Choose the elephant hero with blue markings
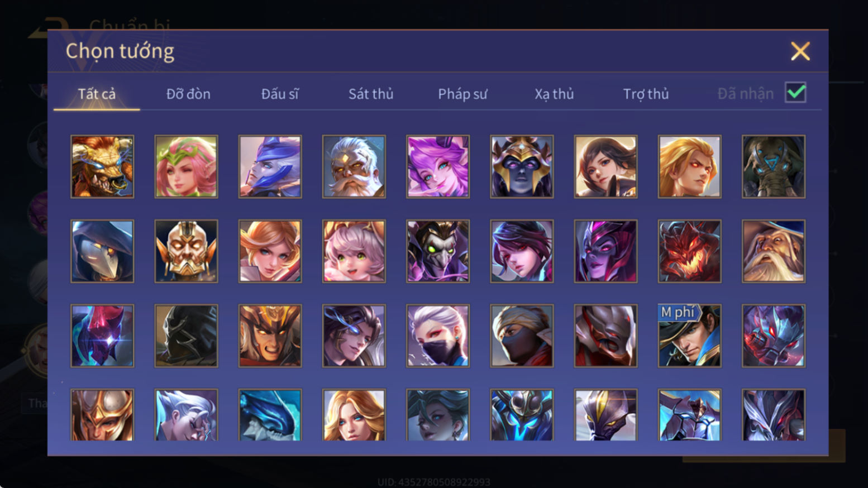868x488 pixels. [774, 166]
